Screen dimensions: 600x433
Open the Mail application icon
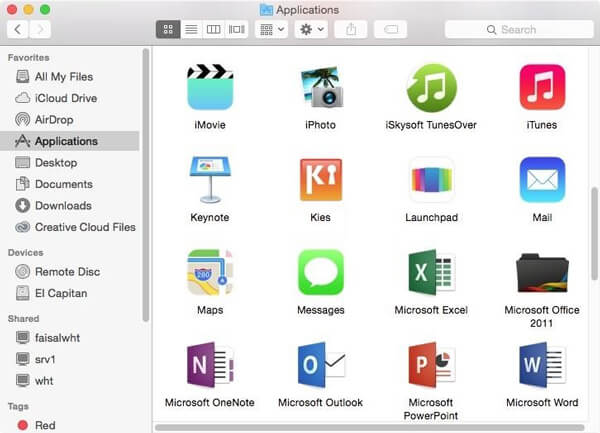[542, 180]
